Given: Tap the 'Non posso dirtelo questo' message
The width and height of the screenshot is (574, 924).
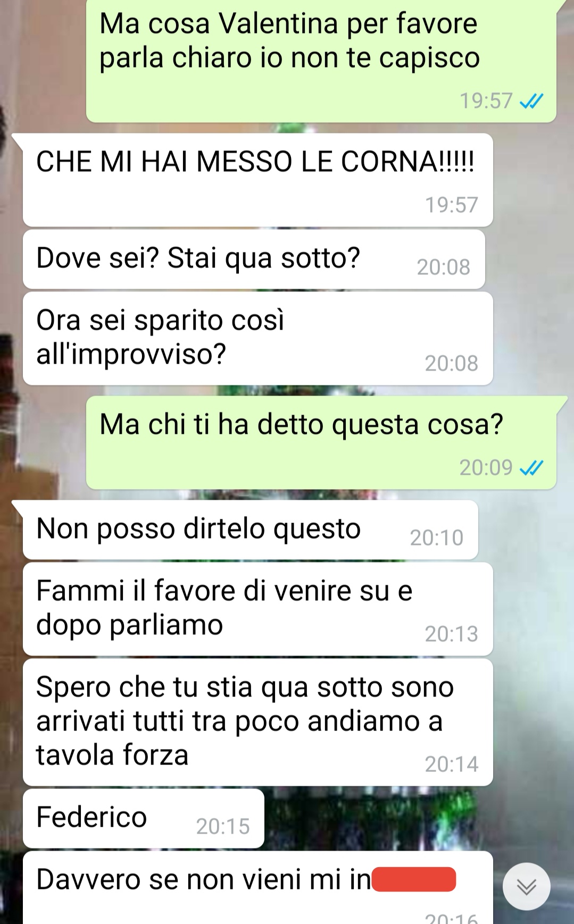Looking at the screenshot, I should [250, 530].
